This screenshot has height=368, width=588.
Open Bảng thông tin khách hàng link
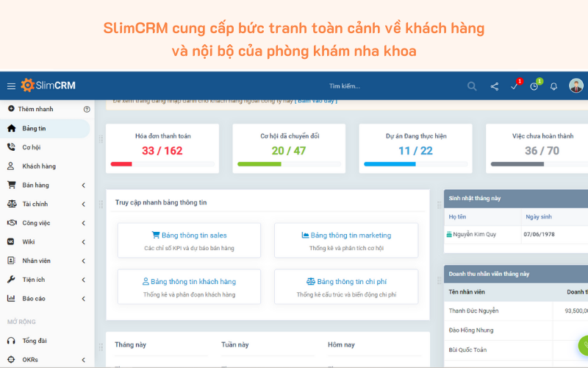coord(190,282)
